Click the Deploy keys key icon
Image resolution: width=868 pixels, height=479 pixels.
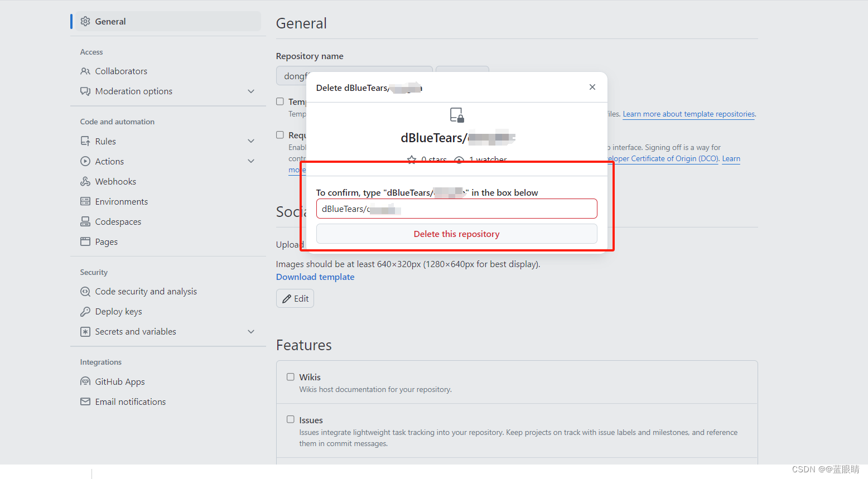(85, 311)
